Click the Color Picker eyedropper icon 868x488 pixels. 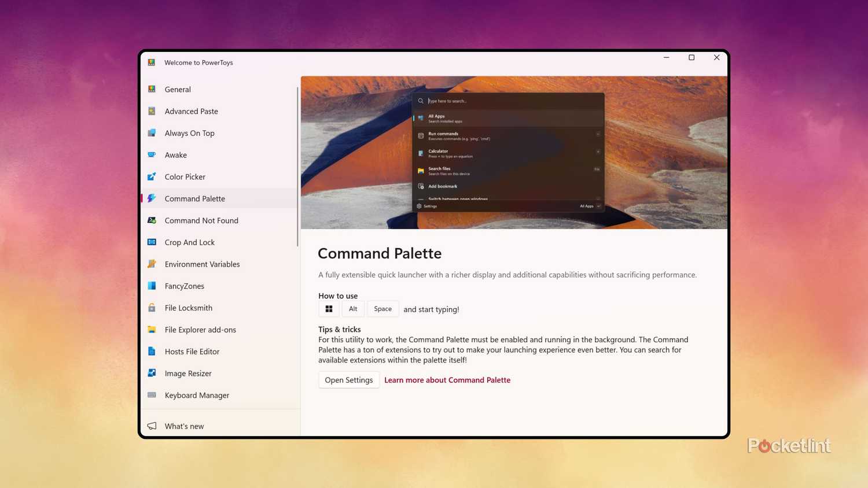pyautogui.click(x=152, y=176)
